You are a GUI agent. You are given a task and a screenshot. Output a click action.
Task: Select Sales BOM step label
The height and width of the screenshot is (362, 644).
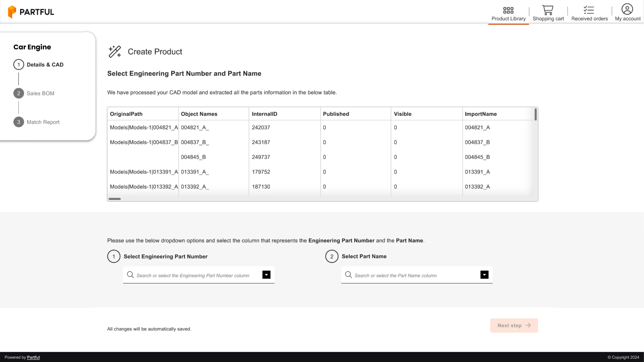click(40, 93)
